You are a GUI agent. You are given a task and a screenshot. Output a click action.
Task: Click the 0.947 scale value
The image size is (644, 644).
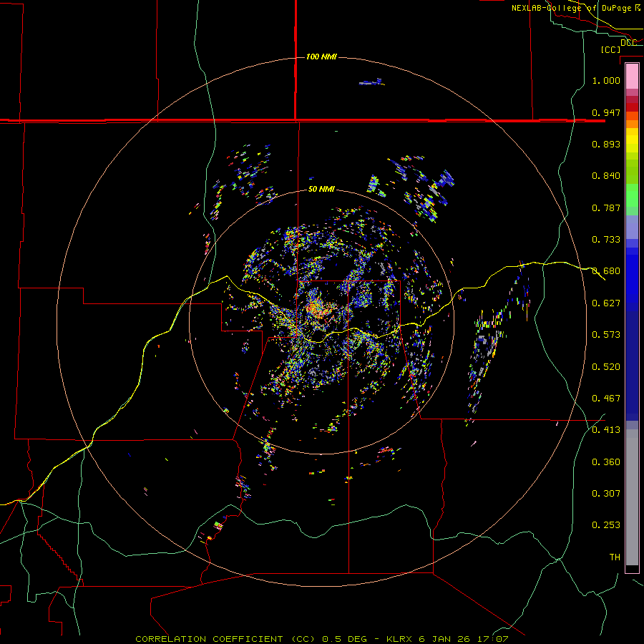(606, 112)
